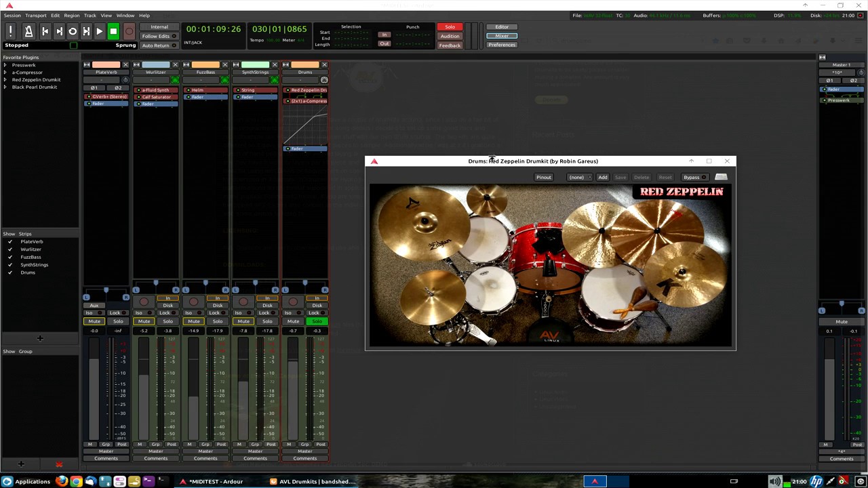Open Preferences from the top bar
Image resolution: width=868 pixels, height=488 pixels.
502,45
